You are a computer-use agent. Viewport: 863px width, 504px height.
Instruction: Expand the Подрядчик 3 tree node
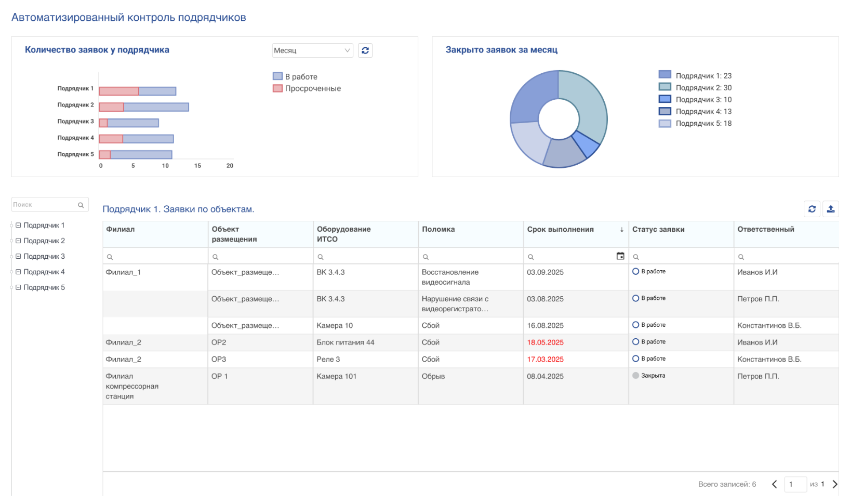pyautogui.click(x=18, y=257)
